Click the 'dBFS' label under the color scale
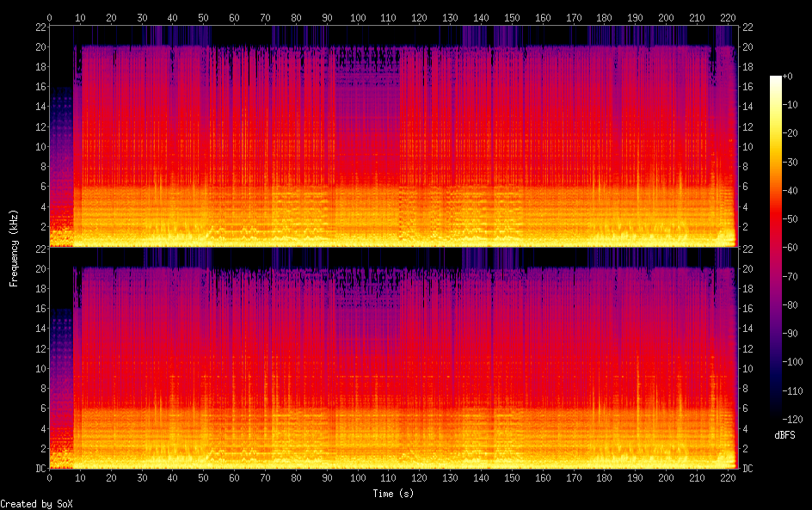Viewport: 812px width, 510px height. tap(784, 435)
